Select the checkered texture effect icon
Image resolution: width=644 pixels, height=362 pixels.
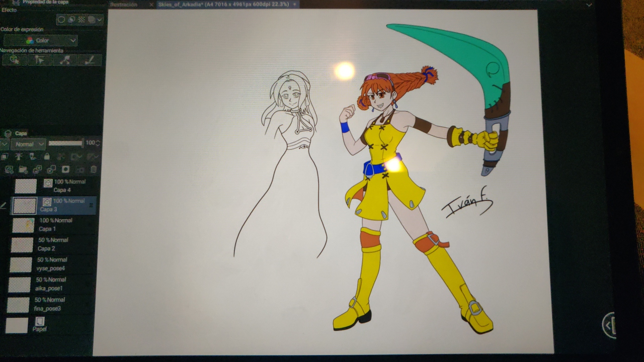82,20
